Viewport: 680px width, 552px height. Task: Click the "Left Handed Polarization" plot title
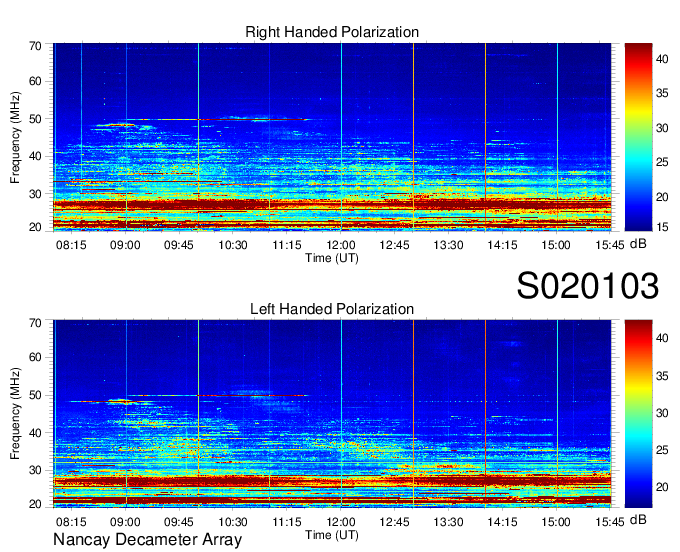(332, 309)
